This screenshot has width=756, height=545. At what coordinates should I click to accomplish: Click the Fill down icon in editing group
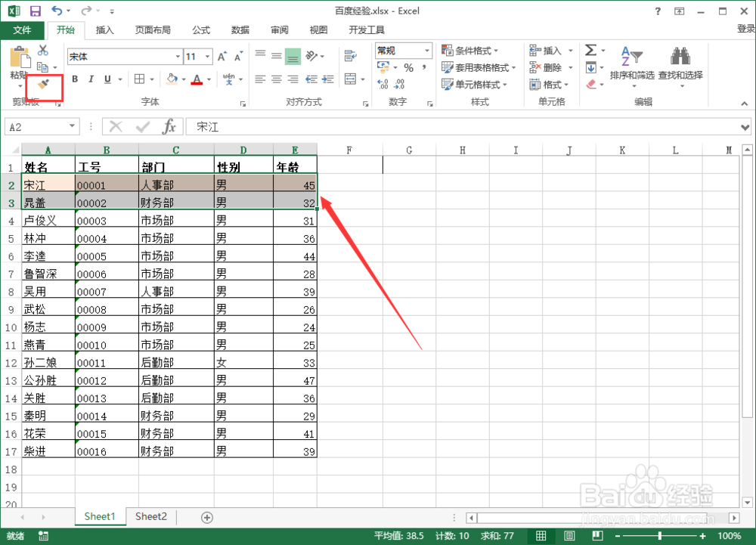(x=590, y=67)
